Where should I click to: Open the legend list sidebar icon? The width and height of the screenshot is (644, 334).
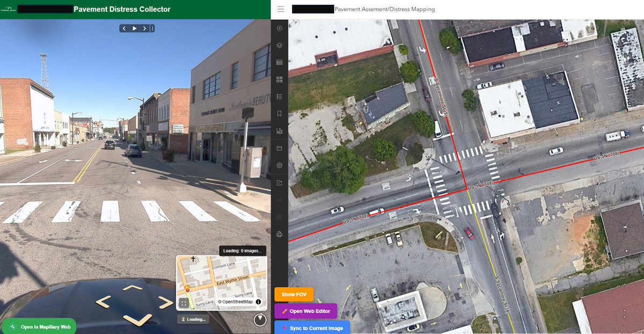tap(279, 97)
